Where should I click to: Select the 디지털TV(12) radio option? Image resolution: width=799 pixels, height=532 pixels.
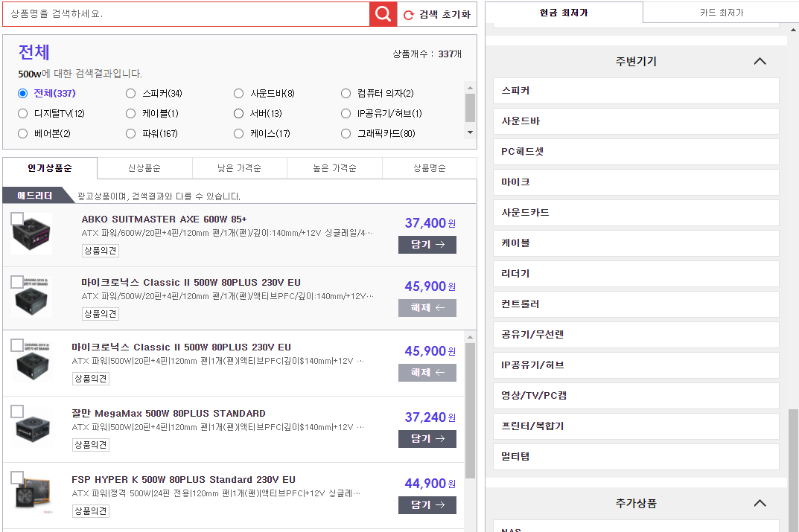point(22,114)
